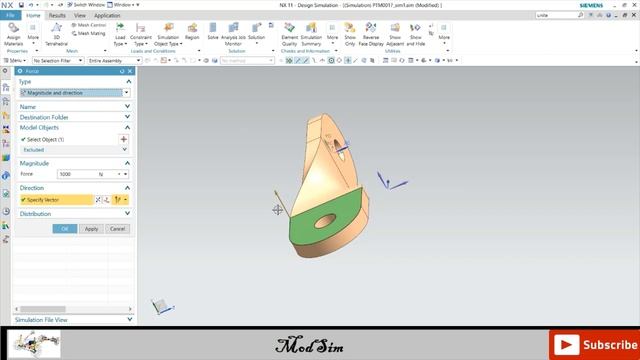Viewport: 640px width, 360px height.
Task: Open Constraint Type menu
Action: pos(141,34)
